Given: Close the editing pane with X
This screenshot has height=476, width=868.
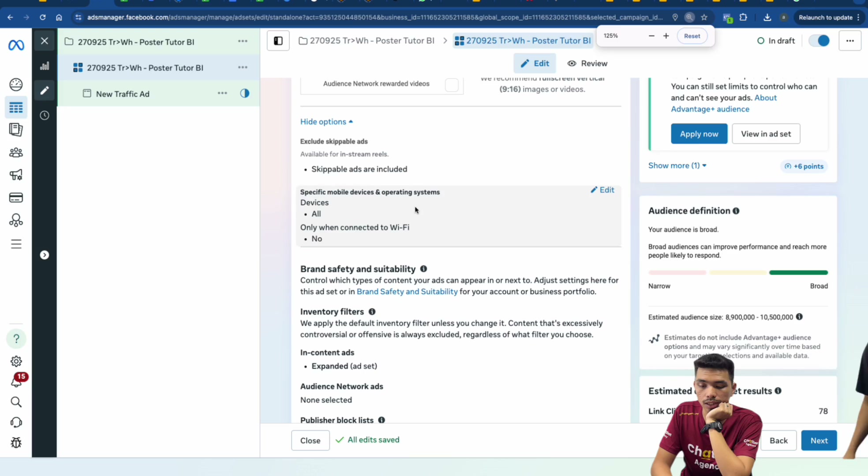Looking at the screenshot, I should tap(45, 41).
